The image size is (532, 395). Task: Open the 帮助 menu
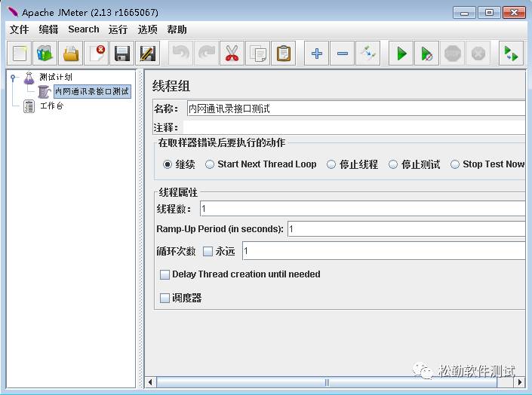[177, 29]
